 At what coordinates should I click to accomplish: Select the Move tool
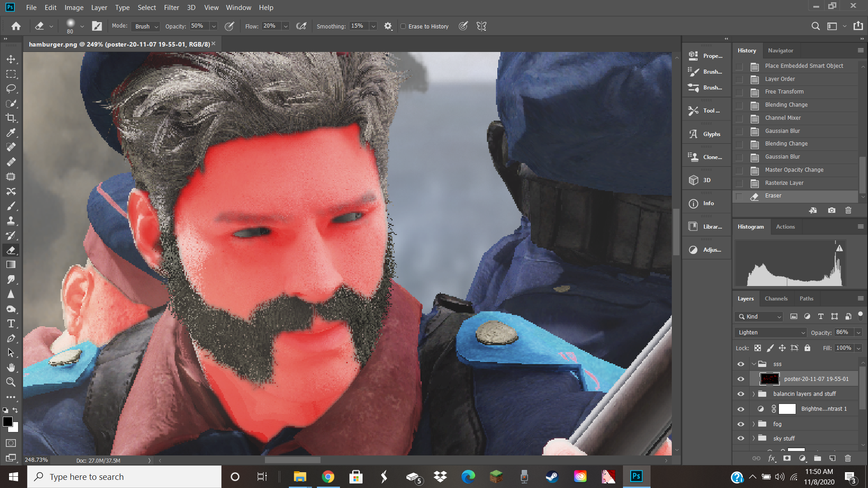coord(11,59)
